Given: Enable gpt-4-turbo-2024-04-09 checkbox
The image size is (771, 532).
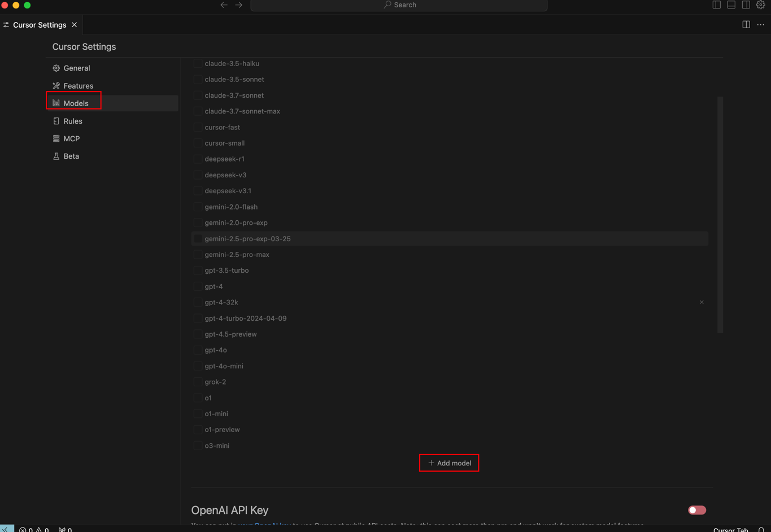Looking at the screenshot, I should point(198,319).
